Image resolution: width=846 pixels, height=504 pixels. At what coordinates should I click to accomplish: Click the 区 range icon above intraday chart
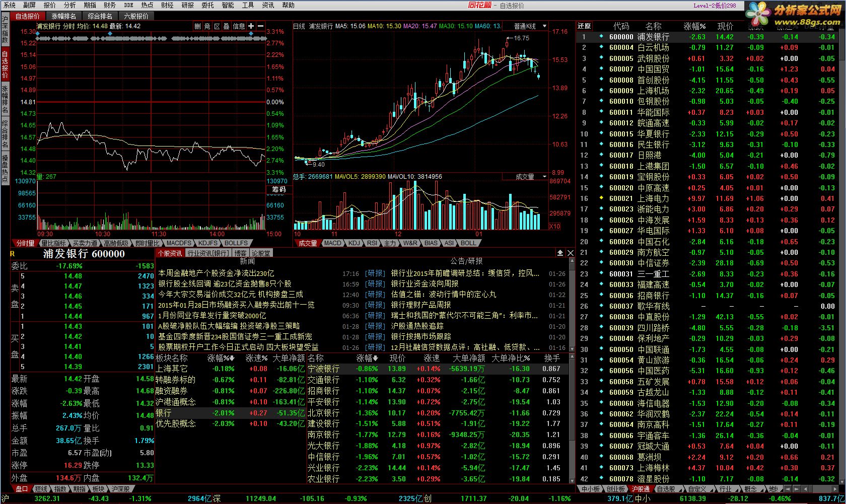[217, 26]
